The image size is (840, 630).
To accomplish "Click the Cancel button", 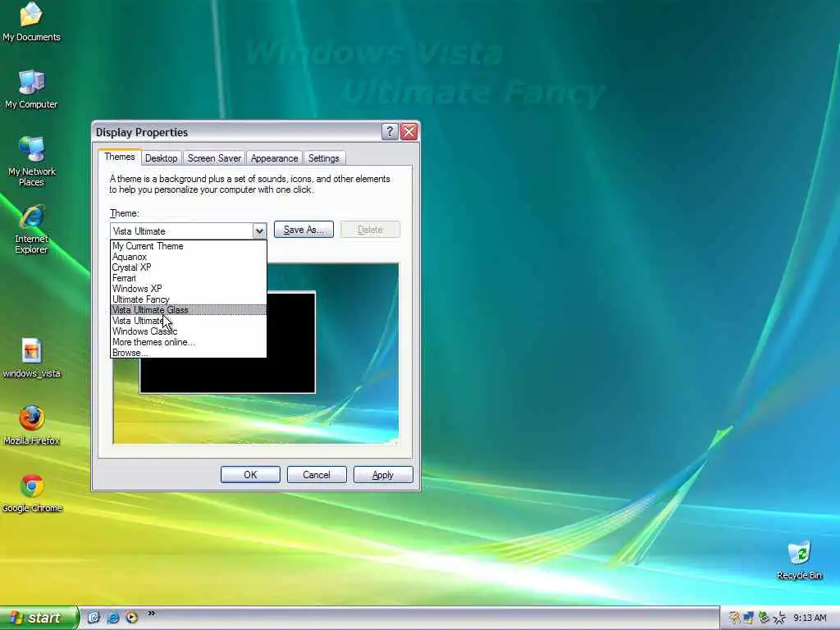I will [x=317, y=475].
